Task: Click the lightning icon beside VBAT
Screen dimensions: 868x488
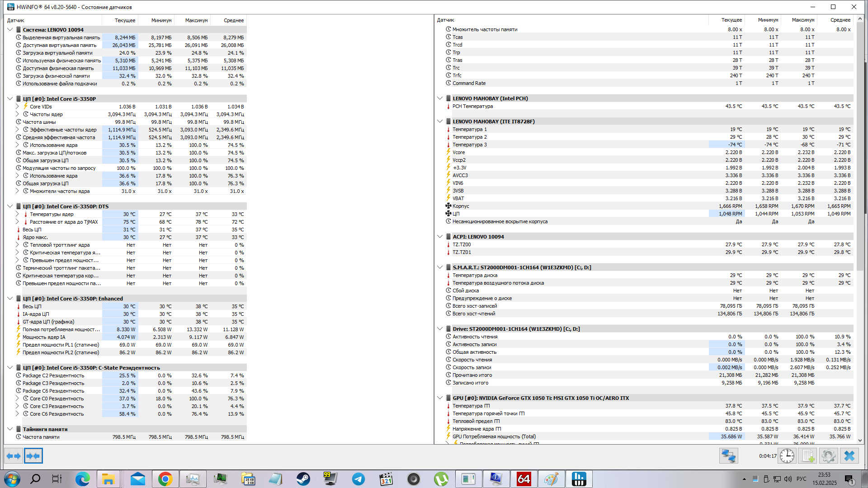Action: [x=448, y=198]
